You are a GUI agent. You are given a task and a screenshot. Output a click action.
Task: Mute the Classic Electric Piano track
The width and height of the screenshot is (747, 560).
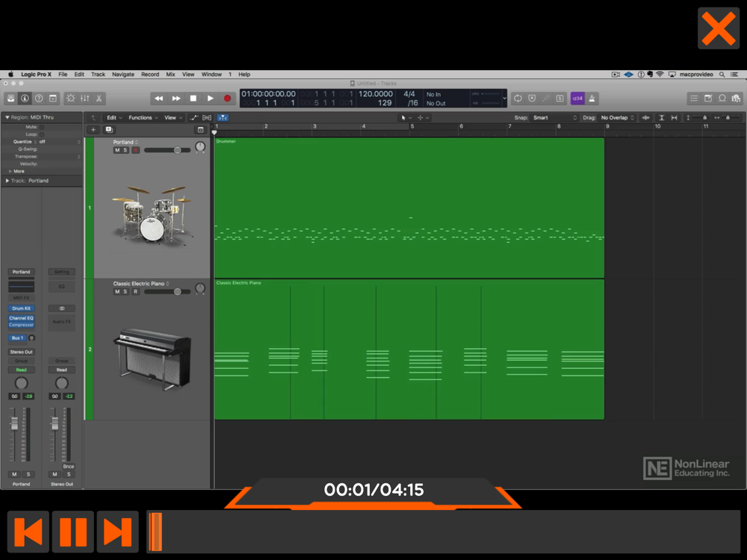(117, 291)
